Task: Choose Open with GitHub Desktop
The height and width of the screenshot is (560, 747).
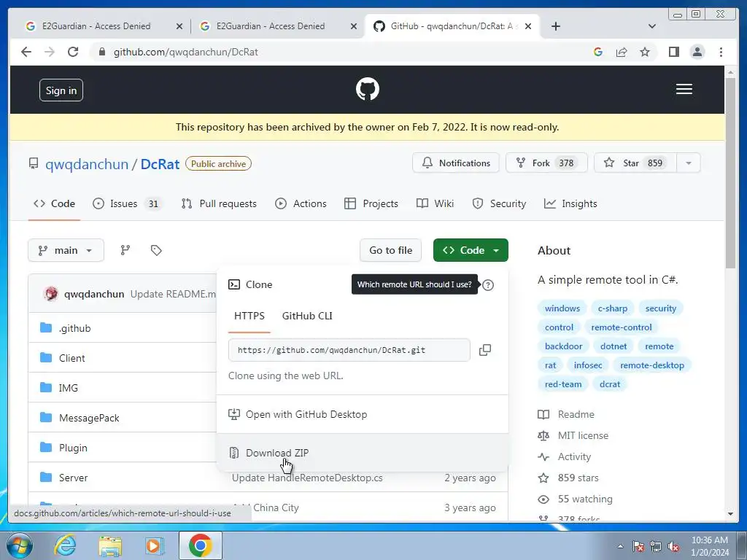Action: pyautogui.click(x=363, y=414)
